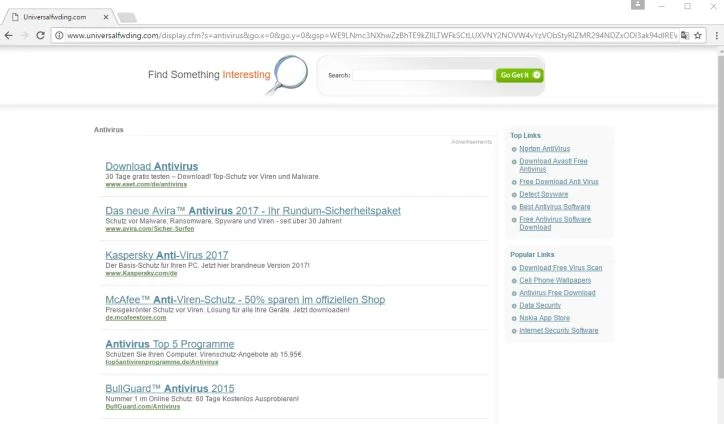
Task: Click the bullet icon beside Detect Spyware
Action: tap(514, 195)
